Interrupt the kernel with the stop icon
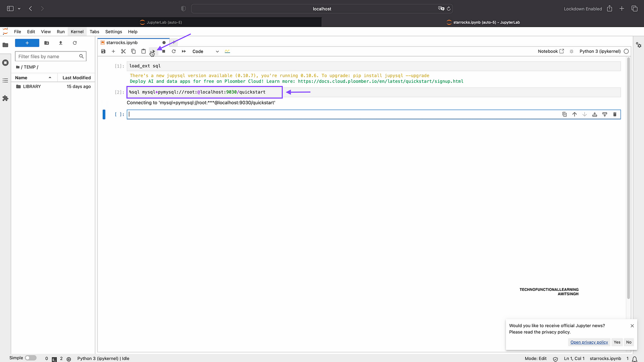This screenshot has height=362, width=644. 164,51
